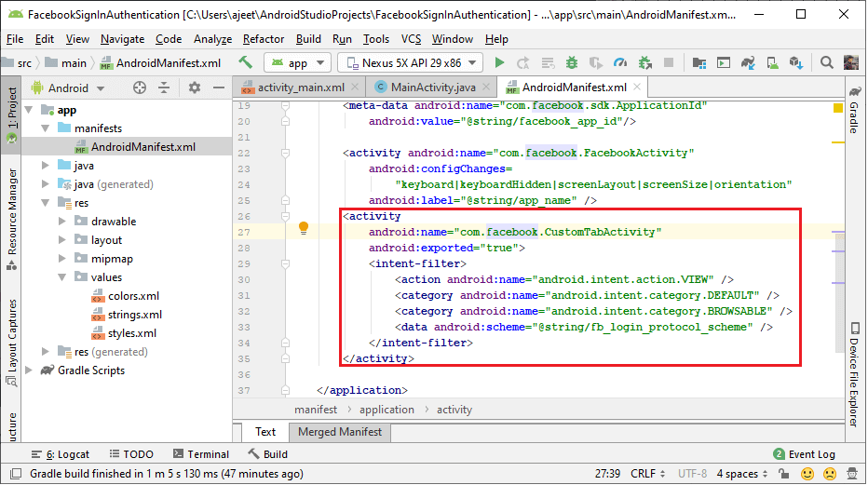The height and width of the screenshot is (485, 868).
Task: Open the SDK Manager download icon
Action: pyautogui.click(x=796, y=62)
